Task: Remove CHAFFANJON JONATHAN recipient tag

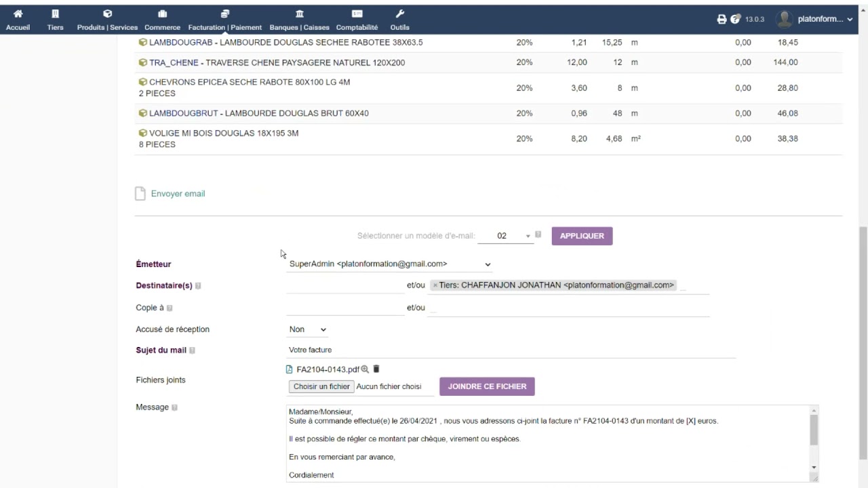Action: [435, 285]
